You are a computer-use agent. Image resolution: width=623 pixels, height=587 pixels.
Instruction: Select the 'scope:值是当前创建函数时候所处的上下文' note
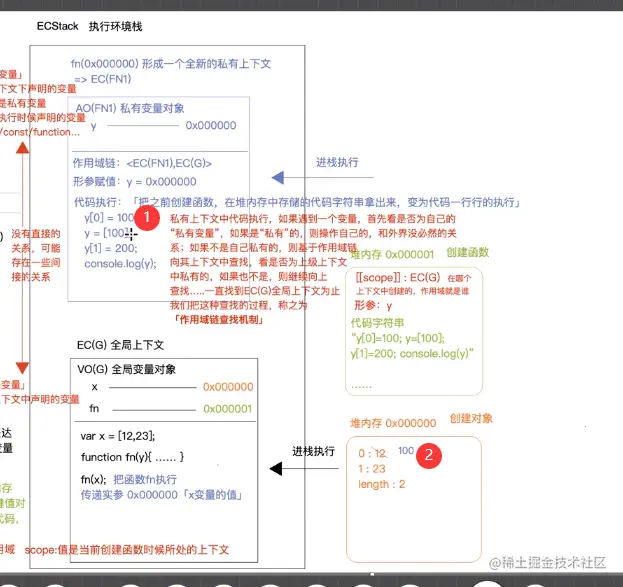click(127, 550)
